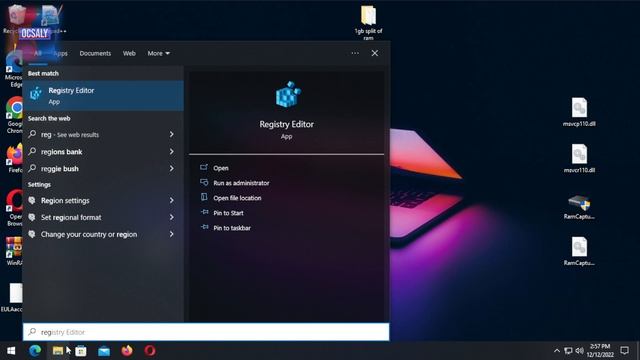Open File Explorer from the taskbar
The width and height of the screenshot is (640, 360).
(58, 351)
